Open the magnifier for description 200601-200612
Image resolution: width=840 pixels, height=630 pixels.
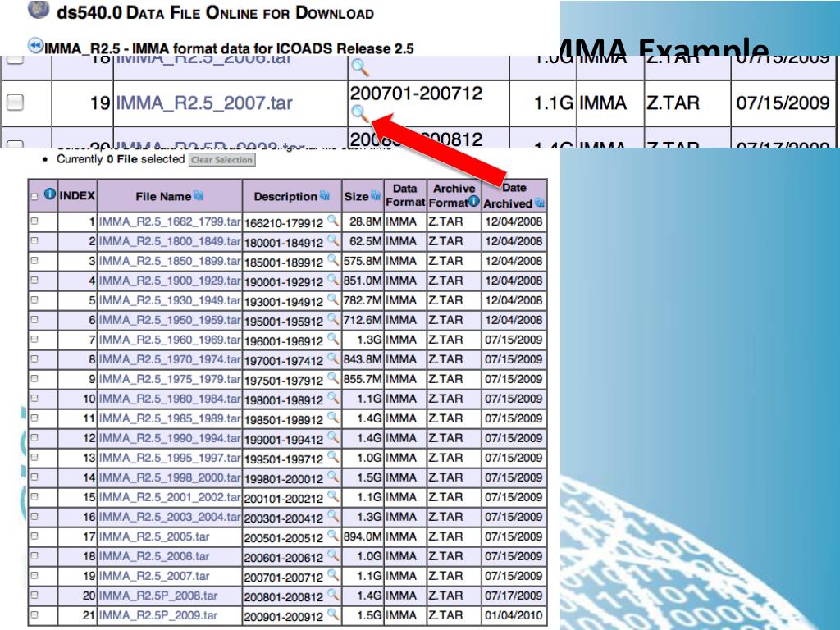coord(333,555)
